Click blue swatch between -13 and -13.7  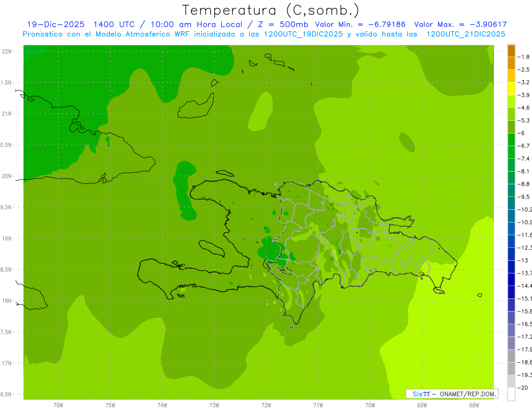(x=511, y=267)
